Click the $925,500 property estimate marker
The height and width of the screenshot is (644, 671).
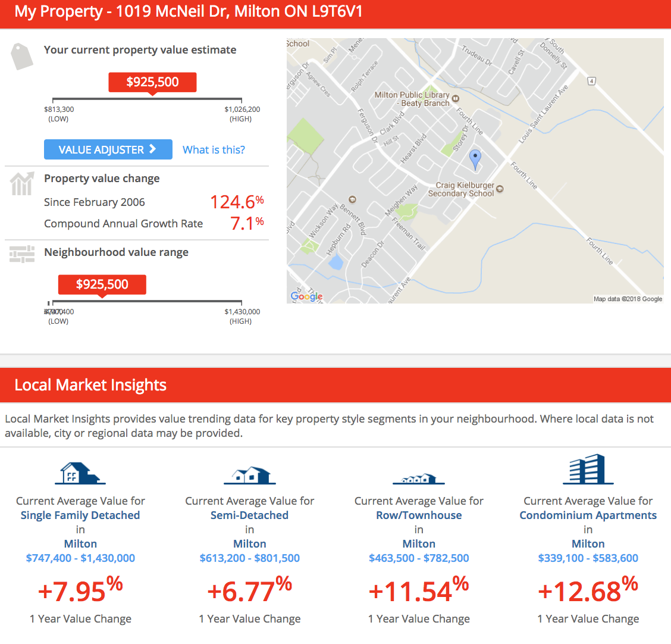(x=152, y=82)
